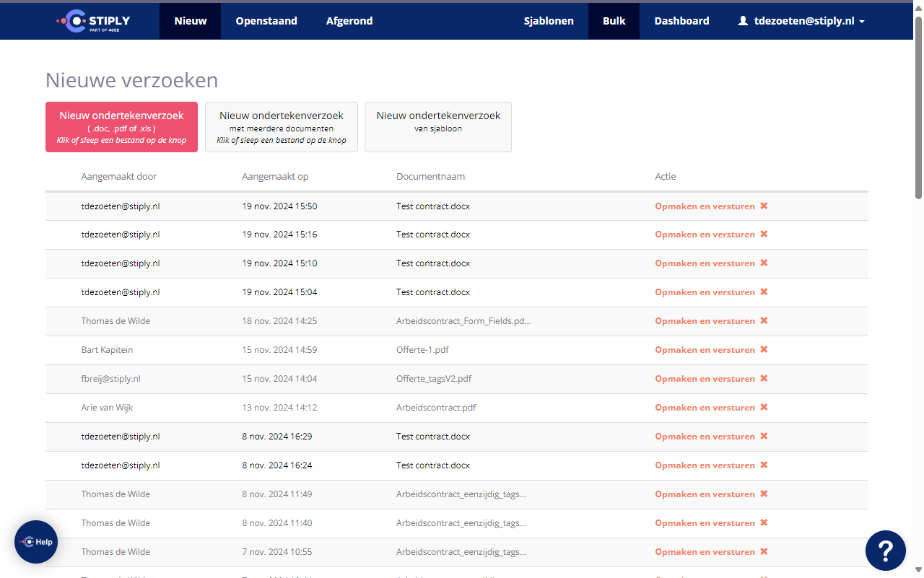Screen dimensions: 924x578
Task: Open the Help chat widget
Action: click(x=36, y=542)
